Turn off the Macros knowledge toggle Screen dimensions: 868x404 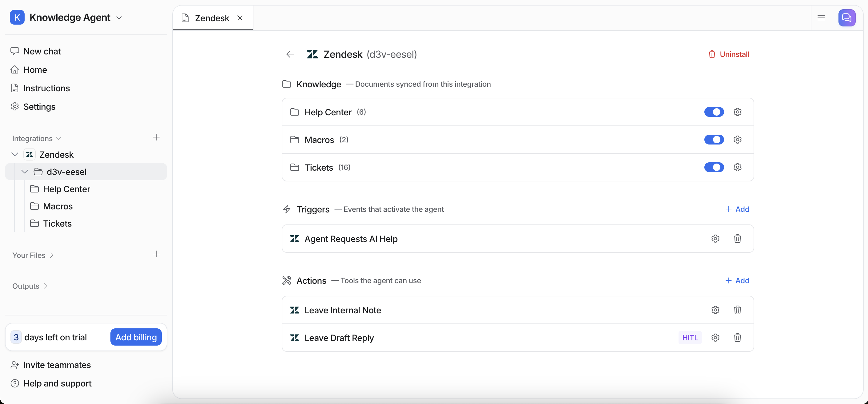pyautogui.click(x=714, y=140)
